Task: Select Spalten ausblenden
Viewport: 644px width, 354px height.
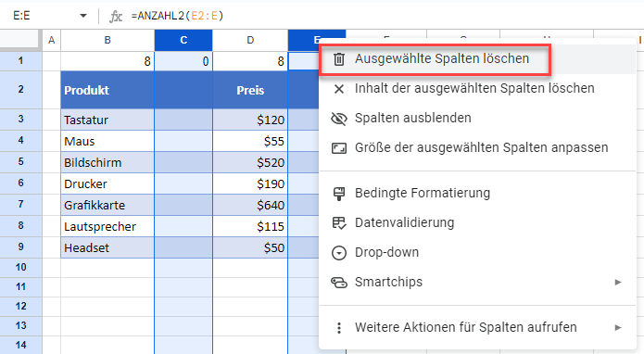Action: pos(412,118)
